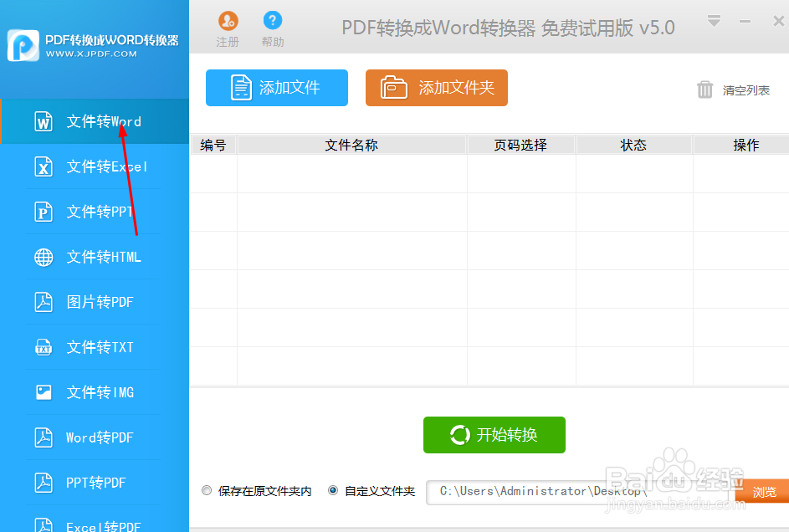The width and height of the screenshot is (789, 532).
Task: Open the 帮助 help icon
Action: pos(272,22)
